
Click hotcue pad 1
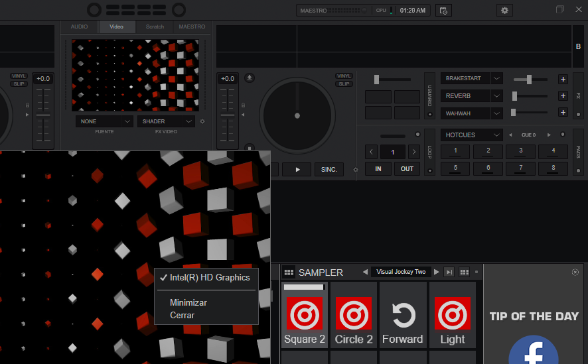coord(455,151)
